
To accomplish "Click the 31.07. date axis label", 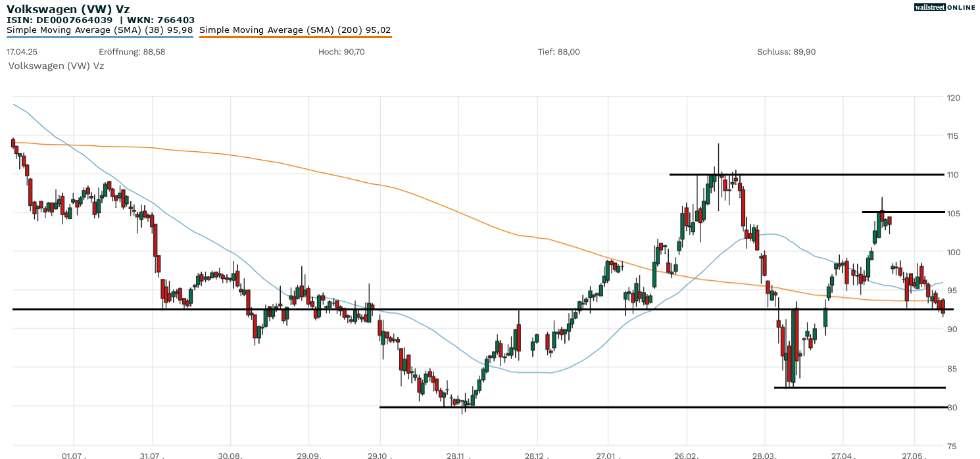I will 153,455.
